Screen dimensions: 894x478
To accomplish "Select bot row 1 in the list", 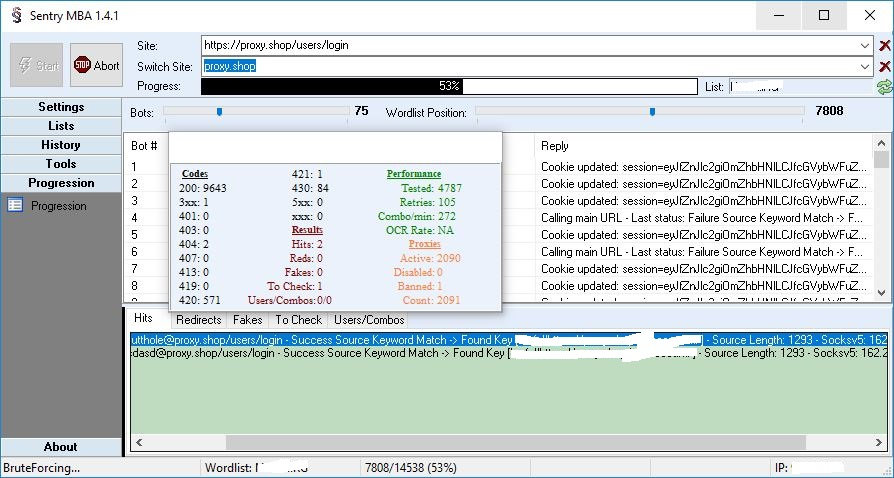I will [498, 167].
